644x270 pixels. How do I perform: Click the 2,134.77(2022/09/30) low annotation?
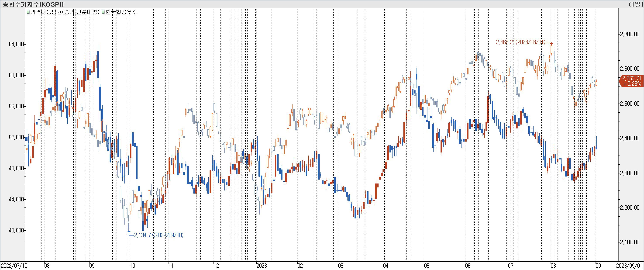coord(159,235)
